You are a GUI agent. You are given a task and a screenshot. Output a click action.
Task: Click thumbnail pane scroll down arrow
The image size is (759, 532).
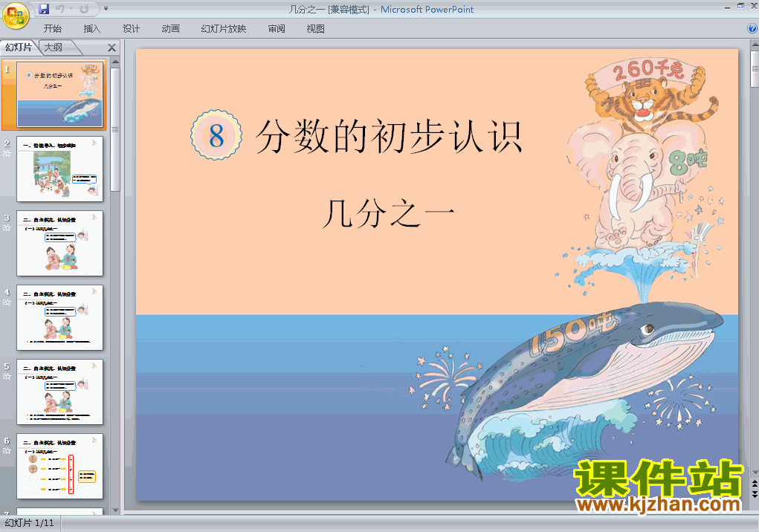pos(115,510)
